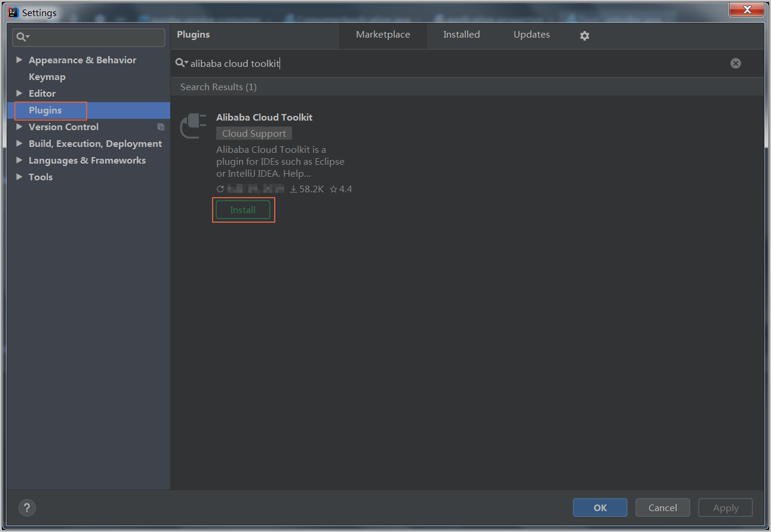The height and width of the screenshot is (532, 771).
Task: Click the Cloud Support tag
Action: (x=254, y=134)
